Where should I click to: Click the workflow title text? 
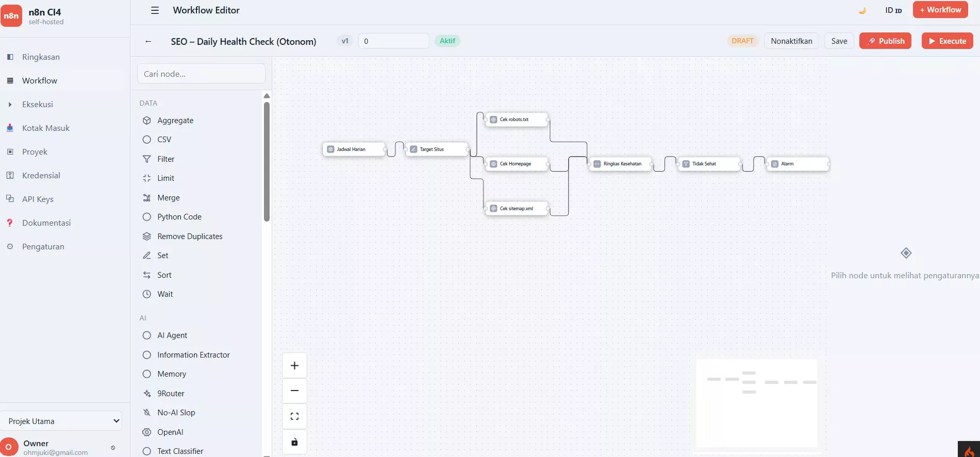(x=243, y=41)
